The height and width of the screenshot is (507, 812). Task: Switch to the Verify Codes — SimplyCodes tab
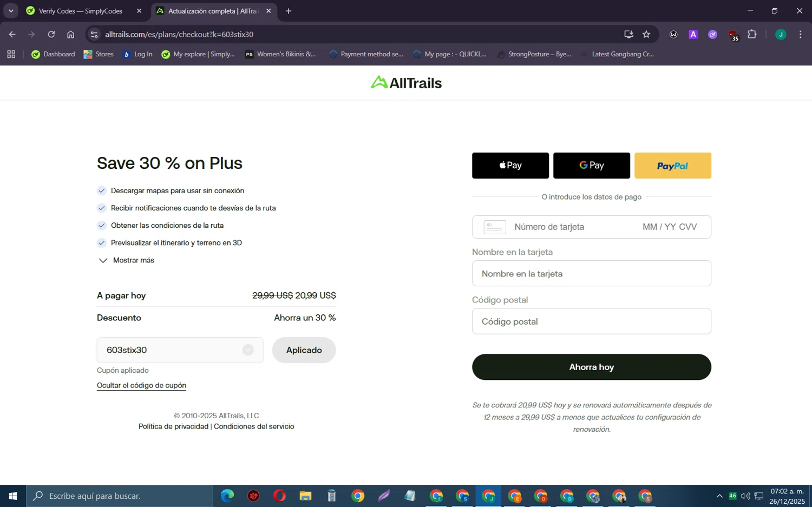point(80,11)
